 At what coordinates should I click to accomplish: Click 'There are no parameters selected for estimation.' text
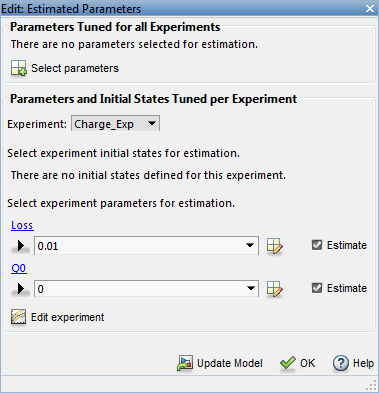click(134, 44)
